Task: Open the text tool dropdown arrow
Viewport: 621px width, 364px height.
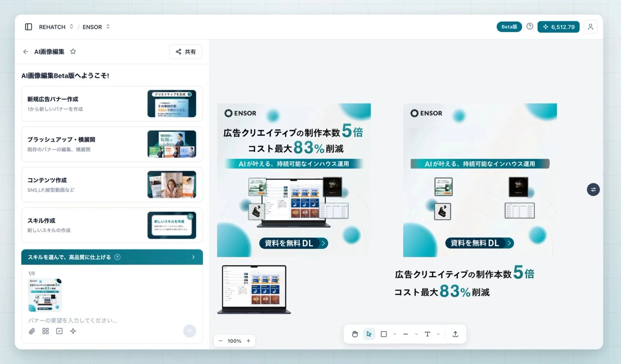Action: (438, 334)
